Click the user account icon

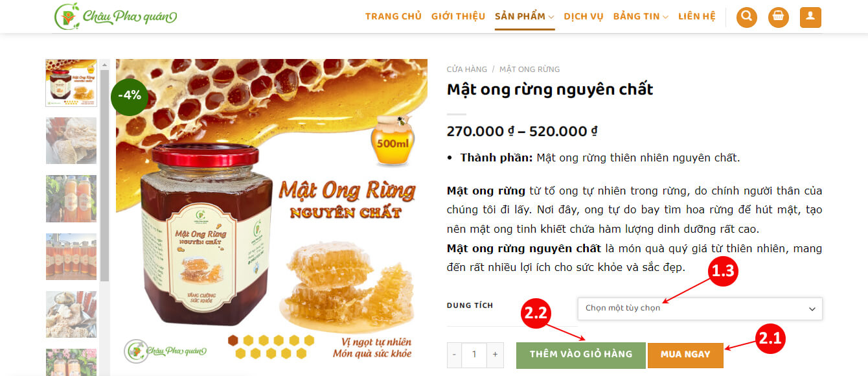point(810,17)
